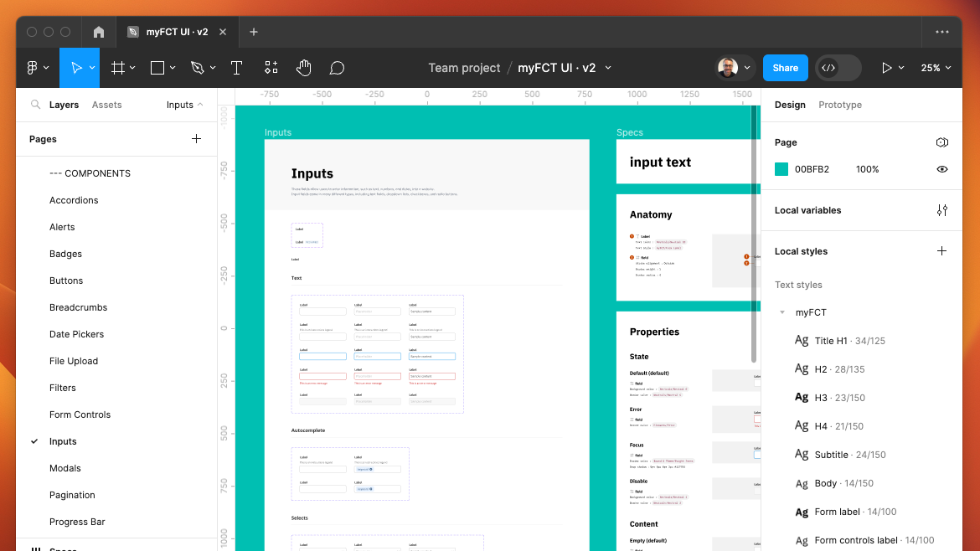Select the Hand tool

303,68
